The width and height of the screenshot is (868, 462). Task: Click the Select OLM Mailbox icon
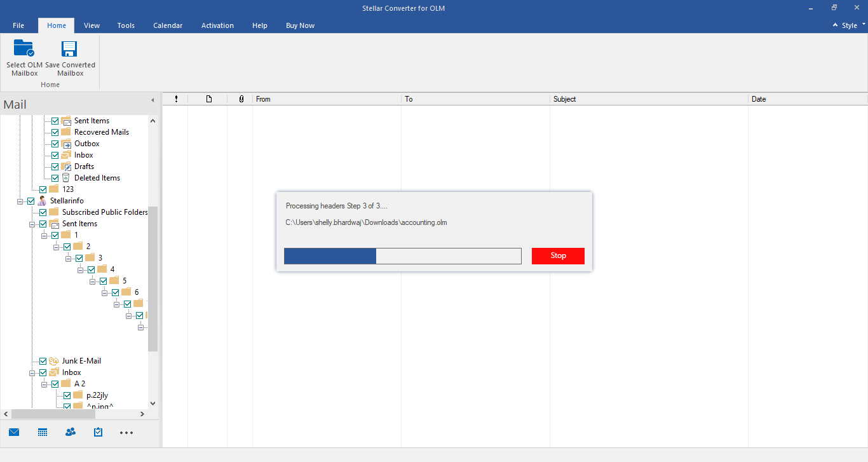[x=24, y=49]
